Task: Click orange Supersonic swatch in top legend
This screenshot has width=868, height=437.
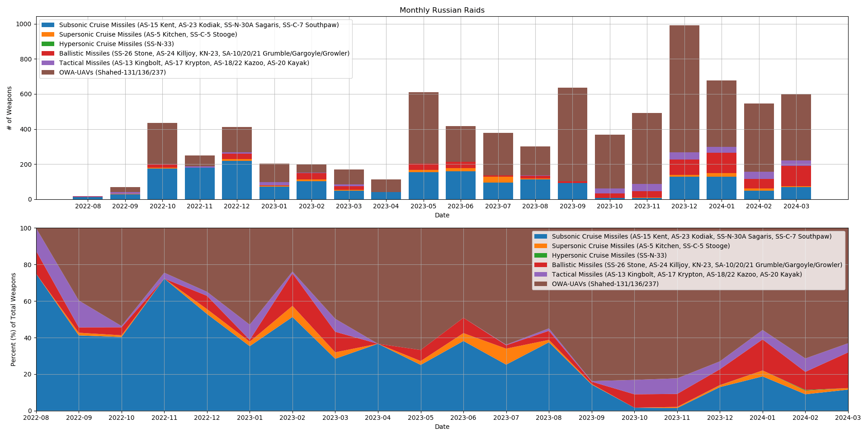Action: pos(48,35)
